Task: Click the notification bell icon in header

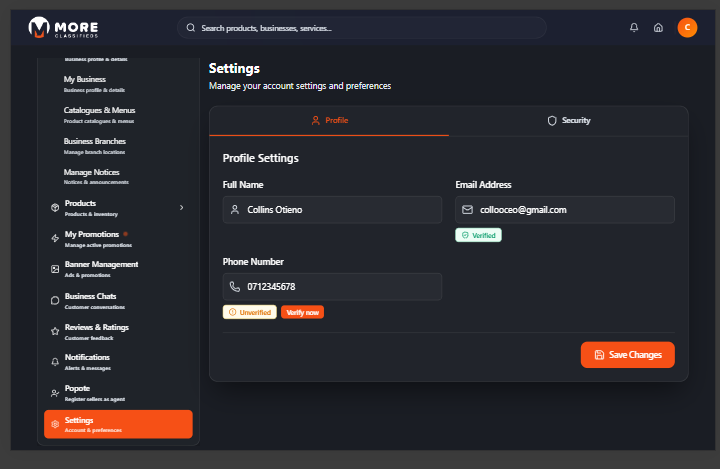Action: point(634,28)
